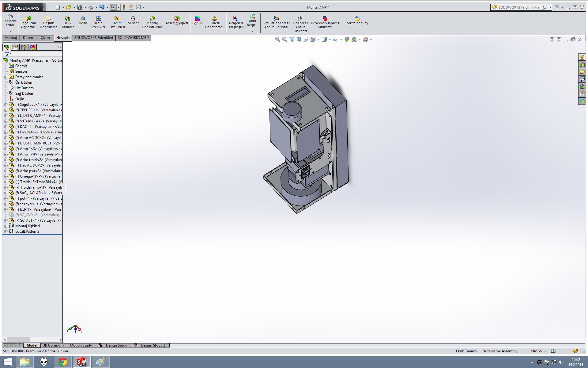Open SOLIDWORKS Resources home icon in task pane
588x368 pixels.
point(582,57)
